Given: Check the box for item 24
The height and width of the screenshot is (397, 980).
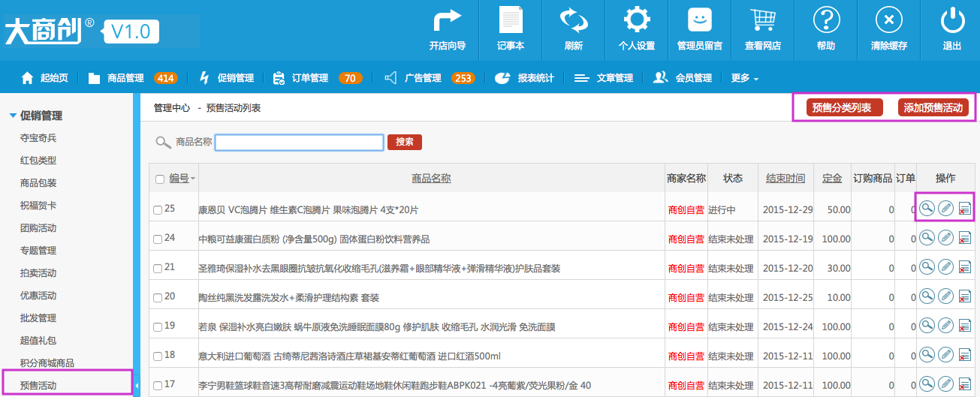Looking at the screenshot, I should pos(158,239).
